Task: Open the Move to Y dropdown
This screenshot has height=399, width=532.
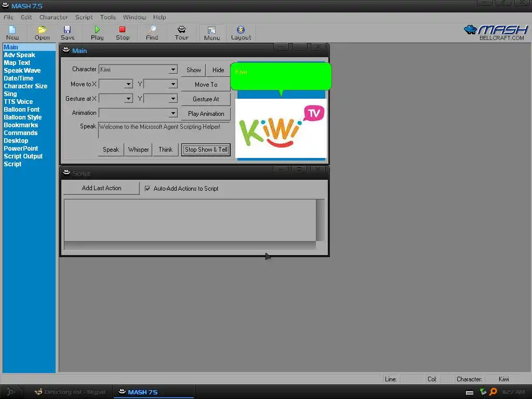Action: [173, 84]
